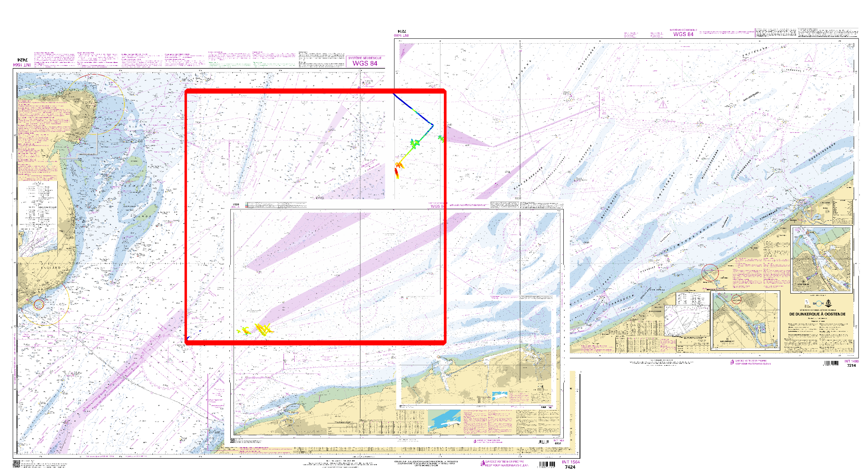Click the ENGLAND land label
Viewport: 868px width, 473px height.
51,268
